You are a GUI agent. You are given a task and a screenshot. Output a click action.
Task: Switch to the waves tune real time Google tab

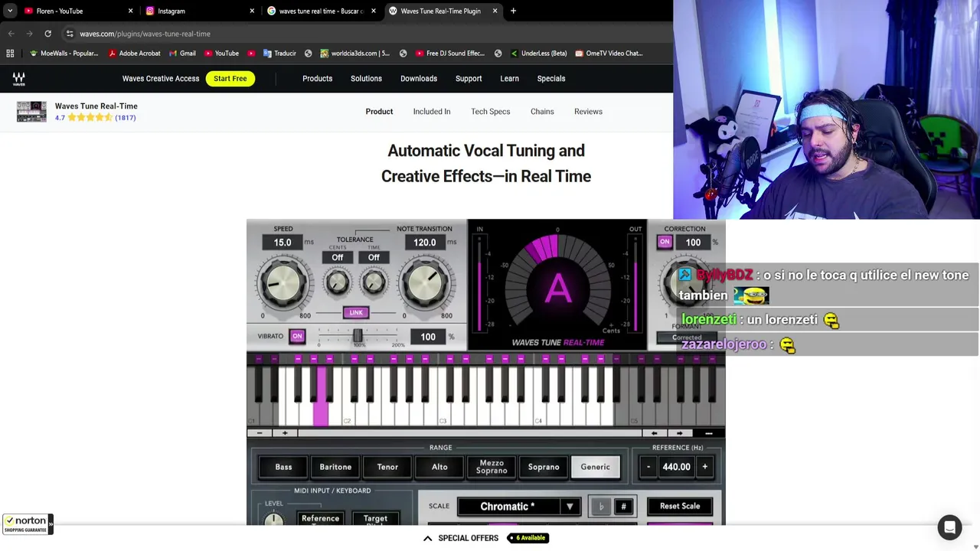click(x=320, y=11)
